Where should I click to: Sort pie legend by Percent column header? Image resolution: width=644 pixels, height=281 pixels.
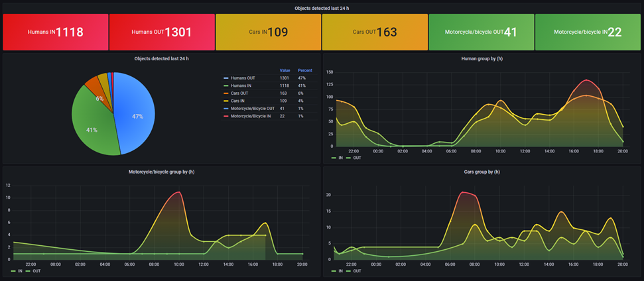[x=304, y=70]
